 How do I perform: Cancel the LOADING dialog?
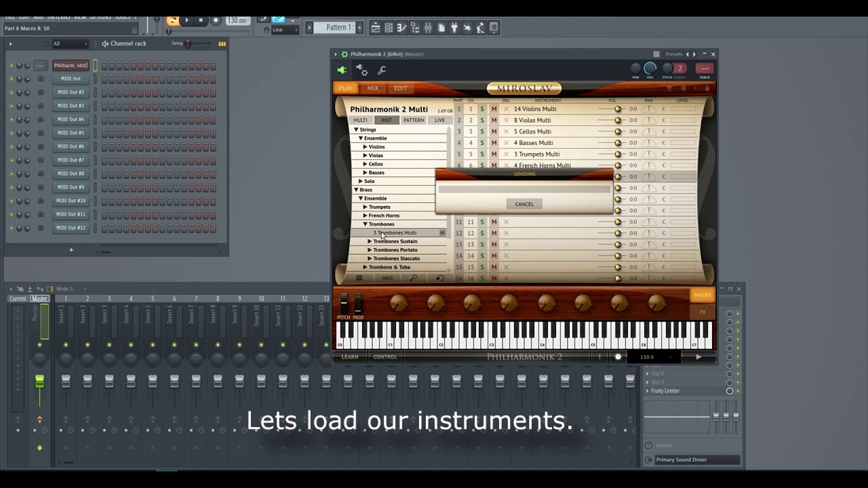524,204
